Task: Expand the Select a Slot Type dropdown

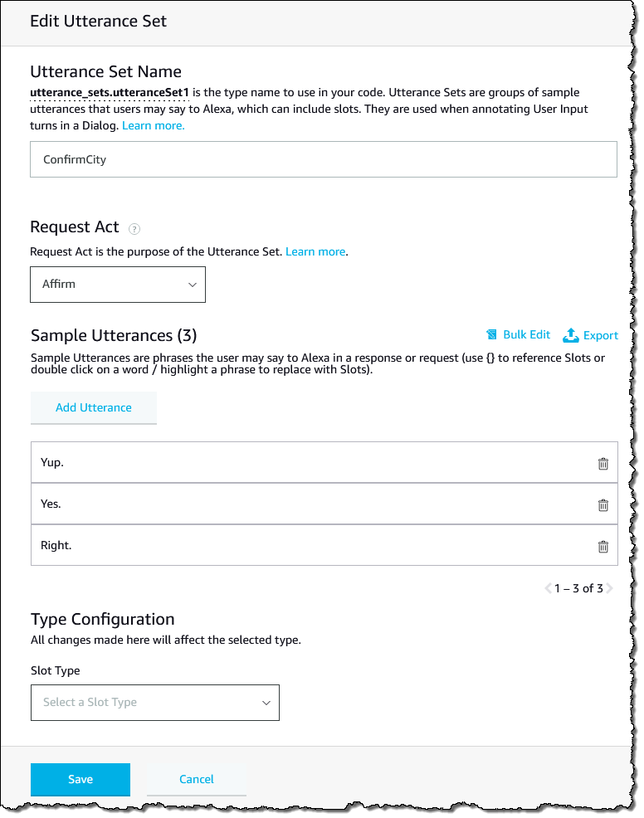Action: point(154,702)
